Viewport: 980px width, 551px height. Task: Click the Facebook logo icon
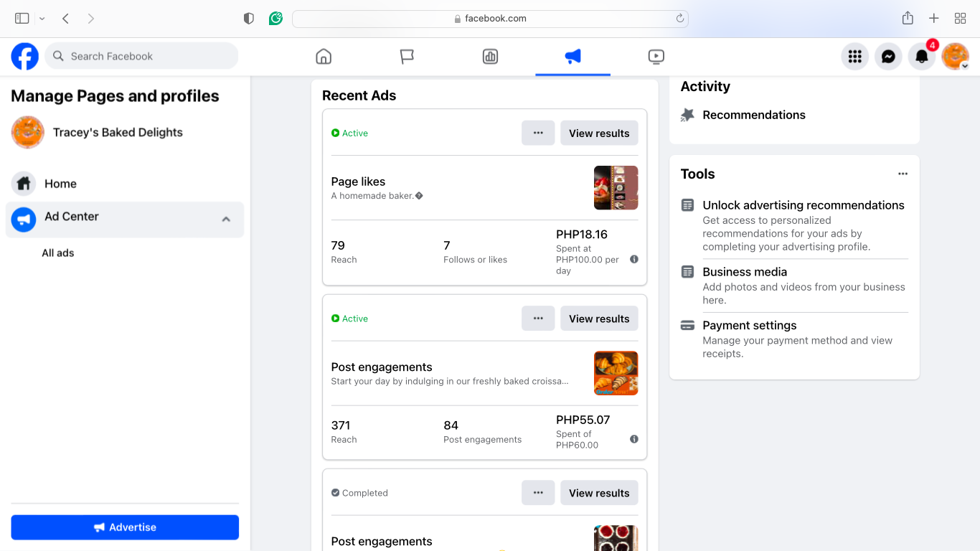(x=24, y=56)
